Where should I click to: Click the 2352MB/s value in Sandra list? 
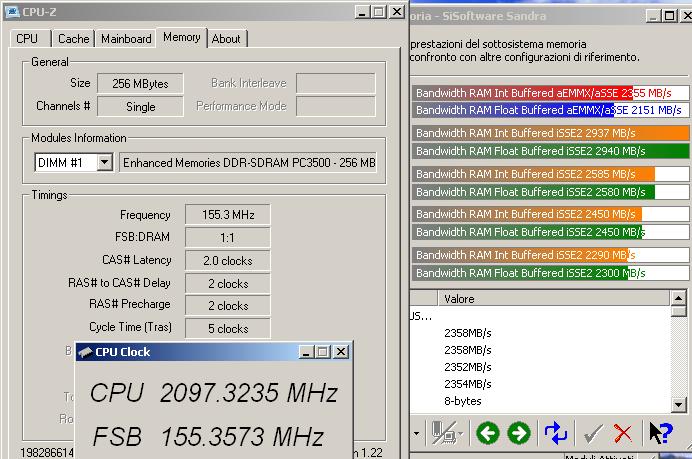(468, 367)
